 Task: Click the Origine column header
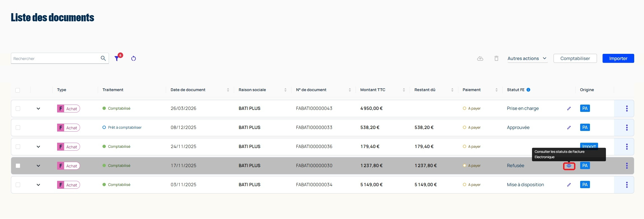587,90
